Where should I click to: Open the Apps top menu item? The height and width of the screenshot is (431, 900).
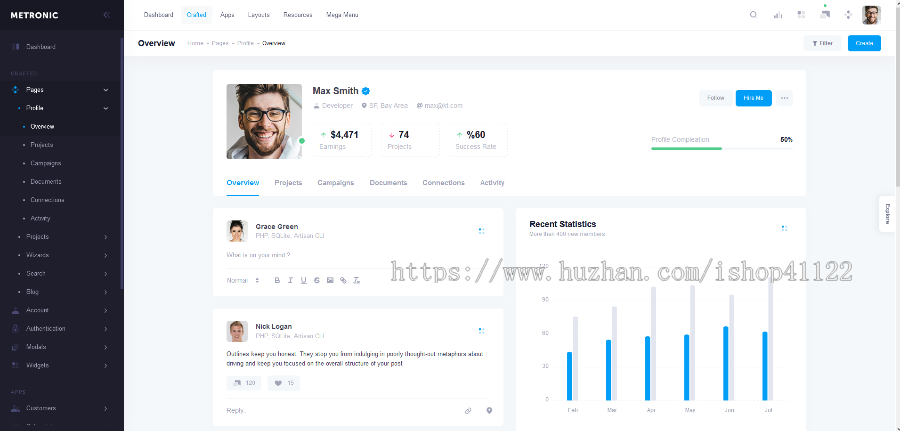(x=227, y=15)
